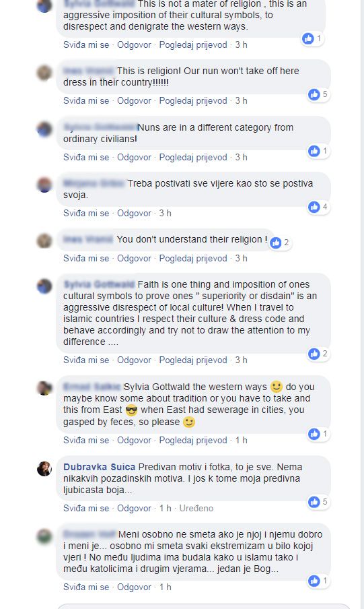Translate 'This is religion! Our nun' comment
This screenshot has height=609, width=364.
(193, 100)
